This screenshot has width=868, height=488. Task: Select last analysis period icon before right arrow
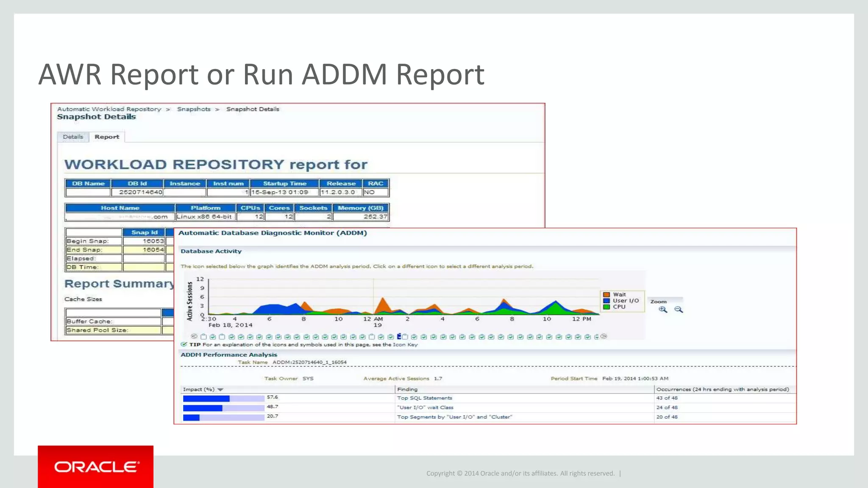point(596,337)
